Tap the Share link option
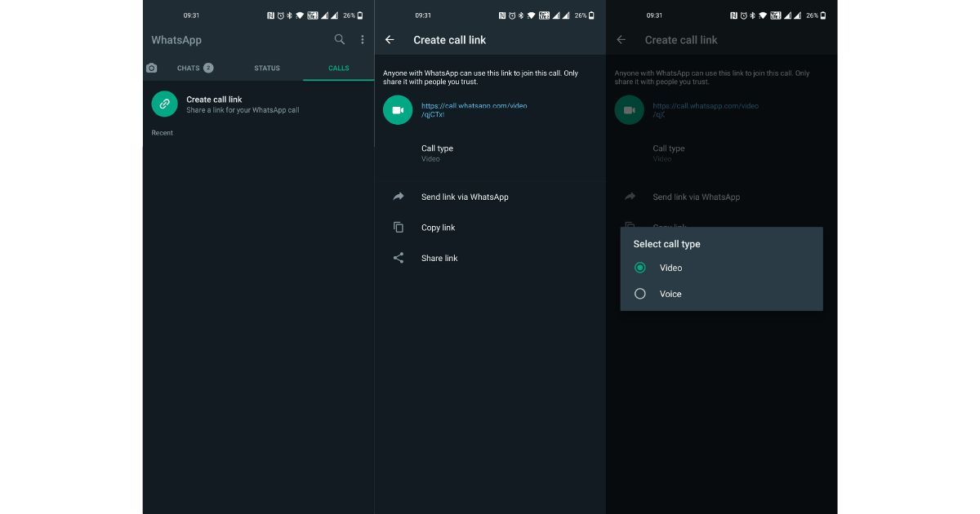Screen dimensions: 980x514 (x=490, y=258)
